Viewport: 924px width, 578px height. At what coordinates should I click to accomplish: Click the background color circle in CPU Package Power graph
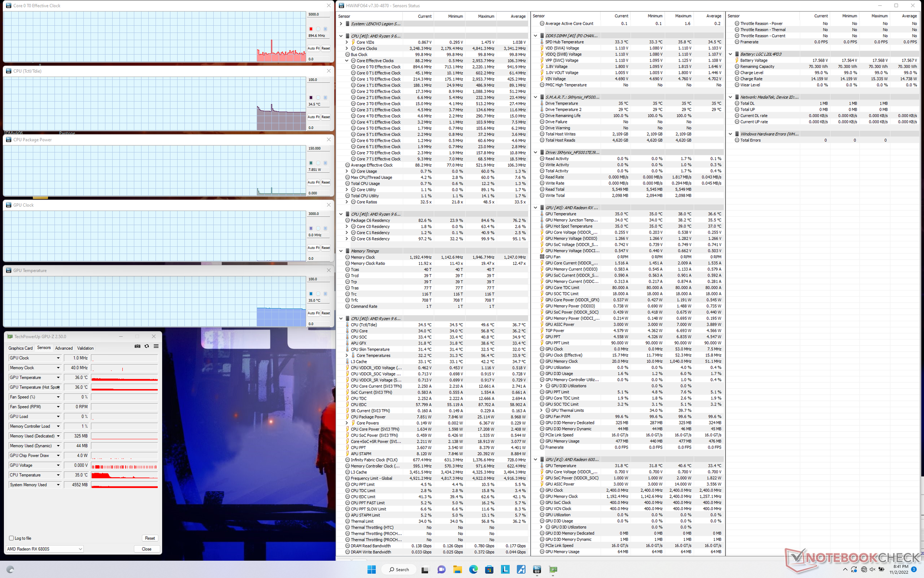coord(318,163)
